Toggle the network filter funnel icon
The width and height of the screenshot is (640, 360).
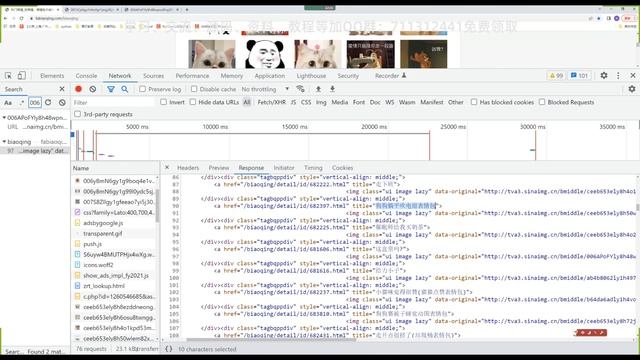[111, 89]
